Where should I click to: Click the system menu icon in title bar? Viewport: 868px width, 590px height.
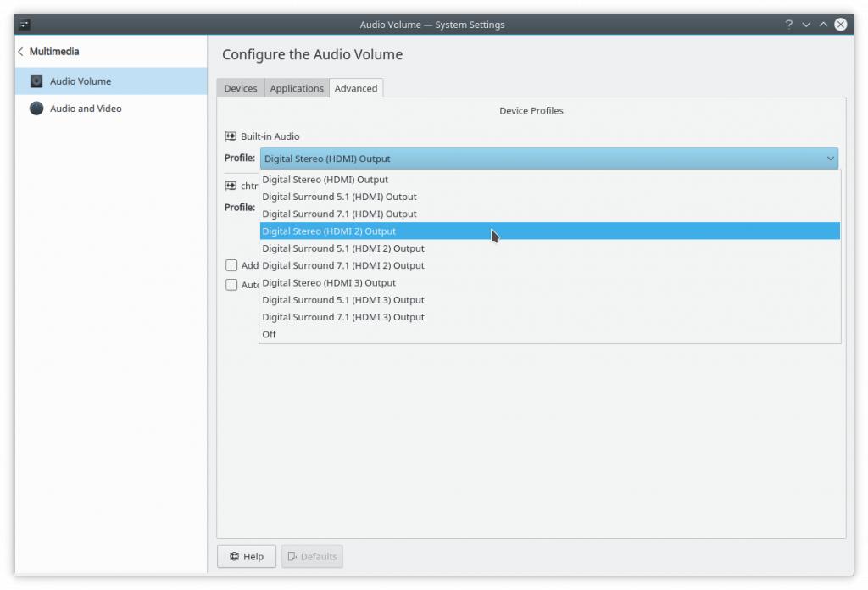click(25, 25)
